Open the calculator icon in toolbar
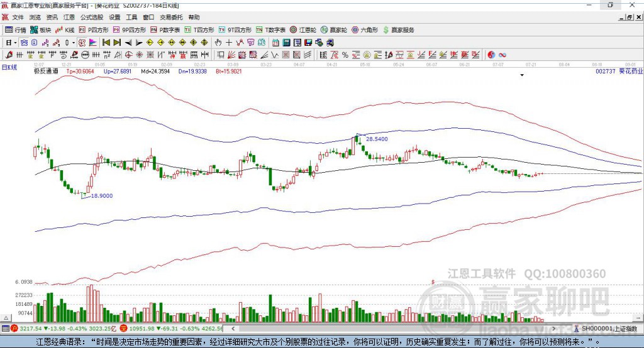 [x=286, y=43]
